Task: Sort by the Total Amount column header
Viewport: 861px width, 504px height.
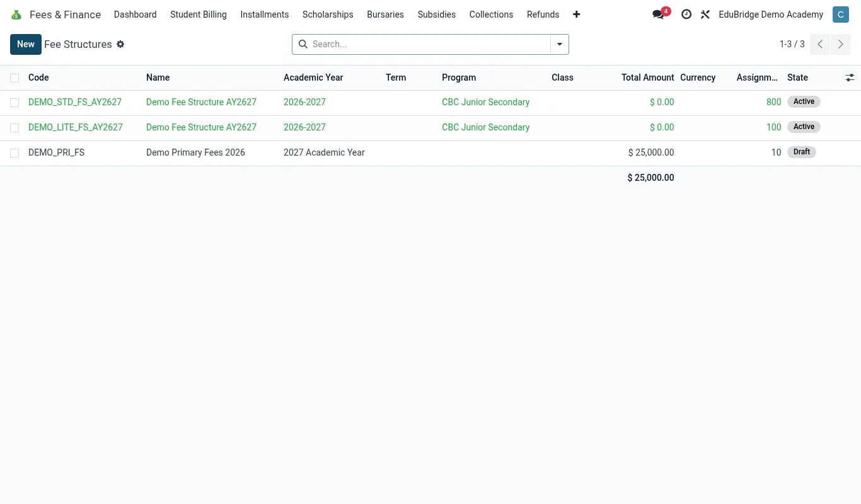Action: tap(647, 77)
